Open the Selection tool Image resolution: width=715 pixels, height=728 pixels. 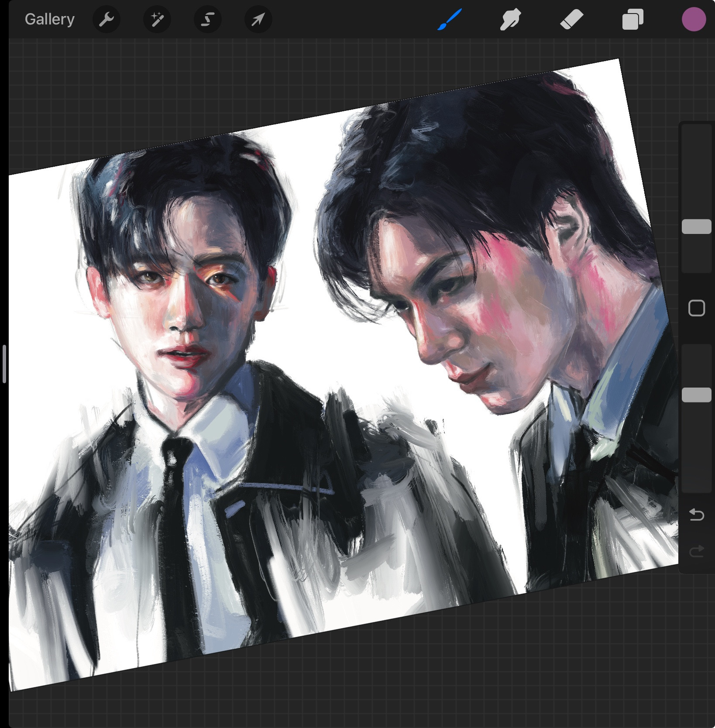pyautogui.click(x=208, y=20)
